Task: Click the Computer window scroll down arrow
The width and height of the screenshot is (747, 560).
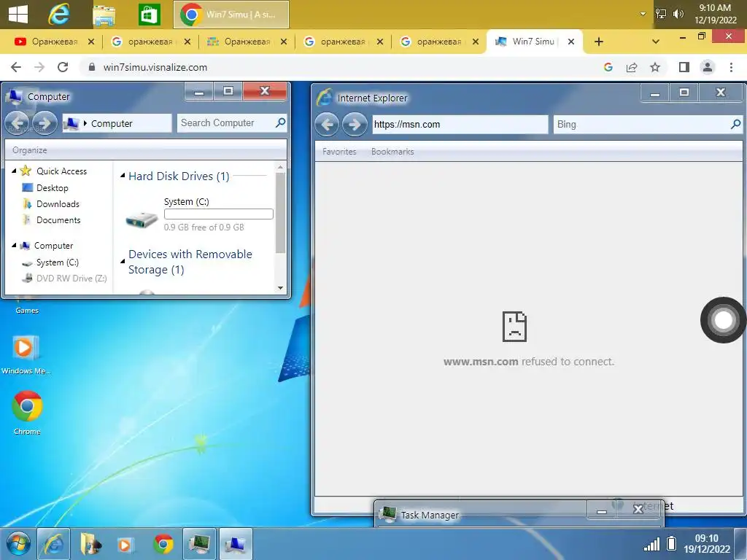Action: coord(280,287)
